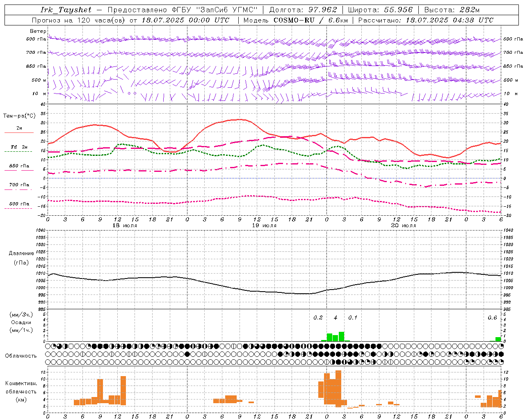Select the 'Широта: 55.956' latitude value
525x420 pixels.
(380, 10)
